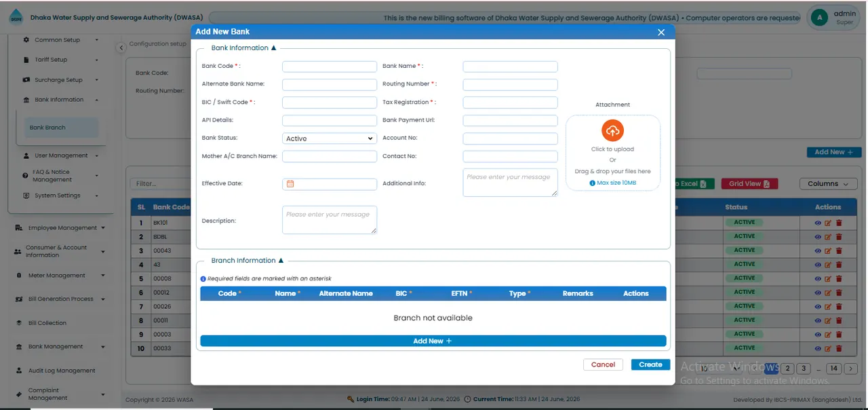Click the Bank Management building icon
Viewport: 868px width, 410px height.
19,347
